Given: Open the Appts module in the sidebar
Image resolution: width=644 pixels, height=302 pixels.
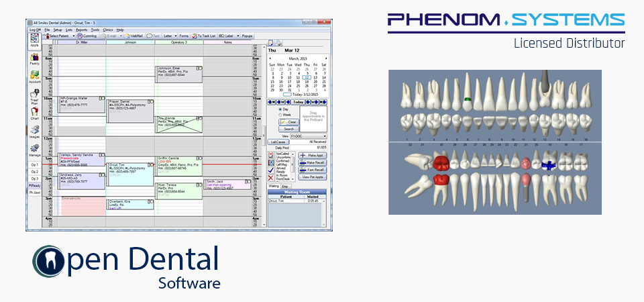Looking at the screenshot, I should pos(34,41).
